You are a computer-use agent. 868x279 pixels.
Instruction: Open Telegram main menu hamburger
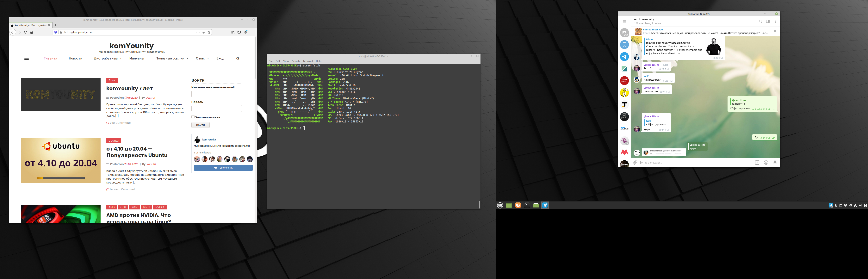pyautogui.click(x=624, y=21)
